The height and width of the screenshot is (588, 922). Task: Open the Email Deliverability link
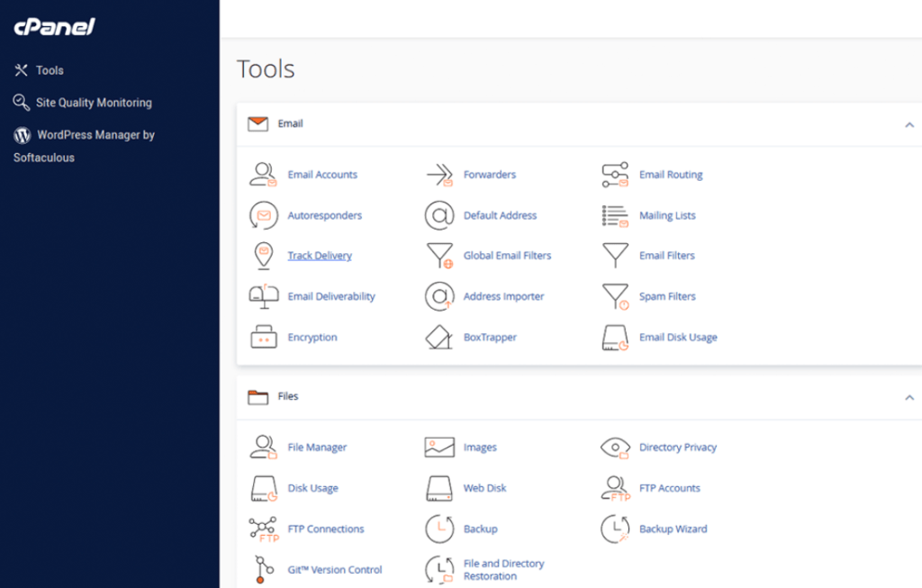[331, 296]
